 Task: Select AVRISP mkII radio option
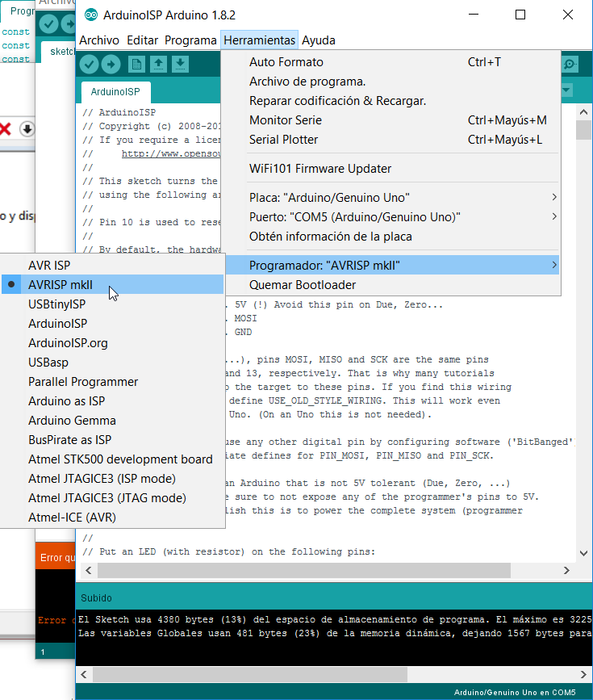pyautogui.click(x=112, y=284)
